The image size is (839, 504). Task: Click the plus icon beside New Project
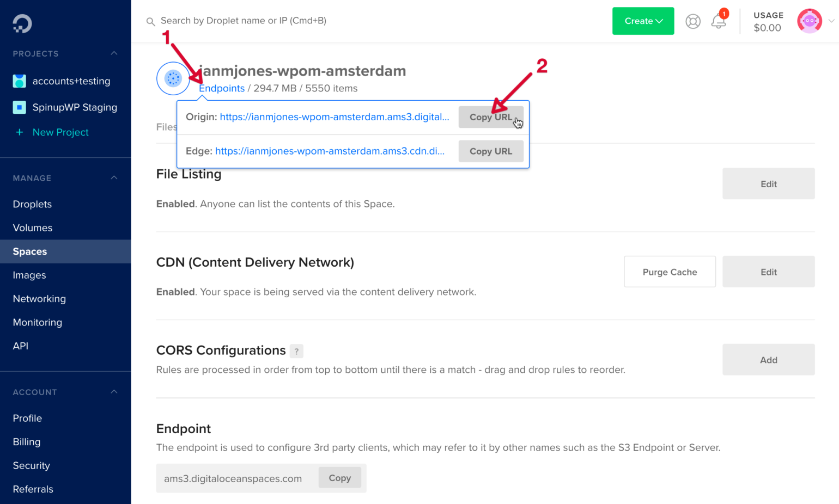[20, 132]
